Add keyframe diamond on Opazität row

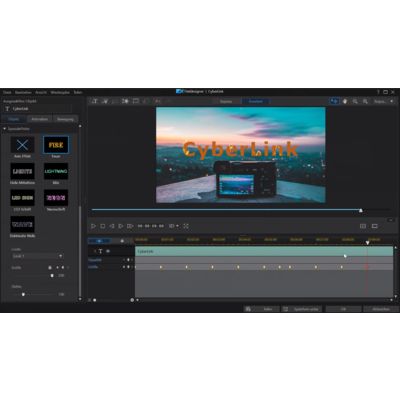[x=128, y=260]
